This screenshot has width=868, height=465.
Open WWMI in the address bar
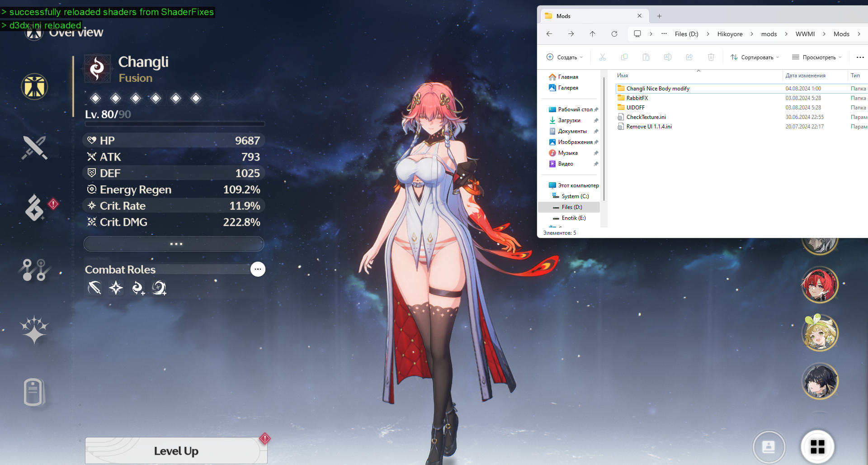coord(805,34)
